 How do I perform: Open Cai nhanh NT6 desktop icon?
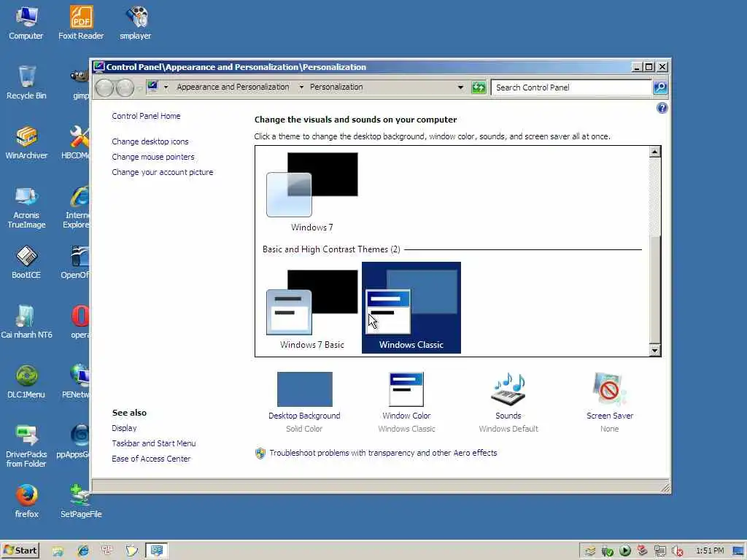[26, 322]
